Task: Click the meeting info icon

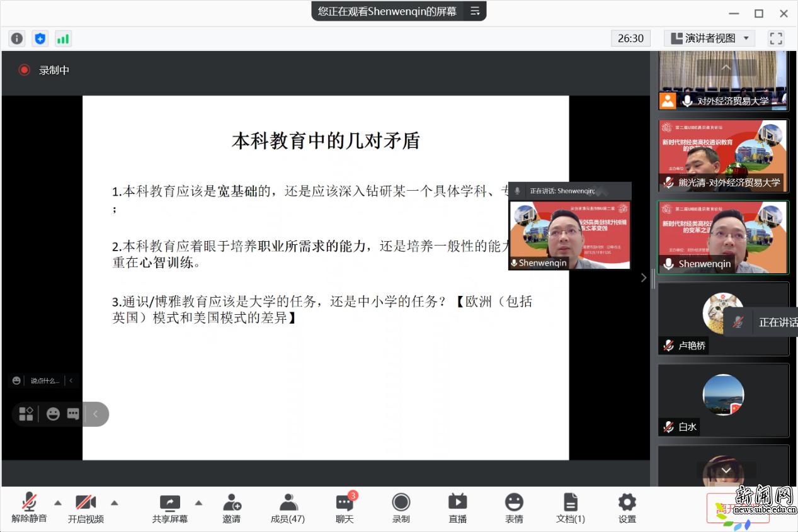Action: pos(17,38)
